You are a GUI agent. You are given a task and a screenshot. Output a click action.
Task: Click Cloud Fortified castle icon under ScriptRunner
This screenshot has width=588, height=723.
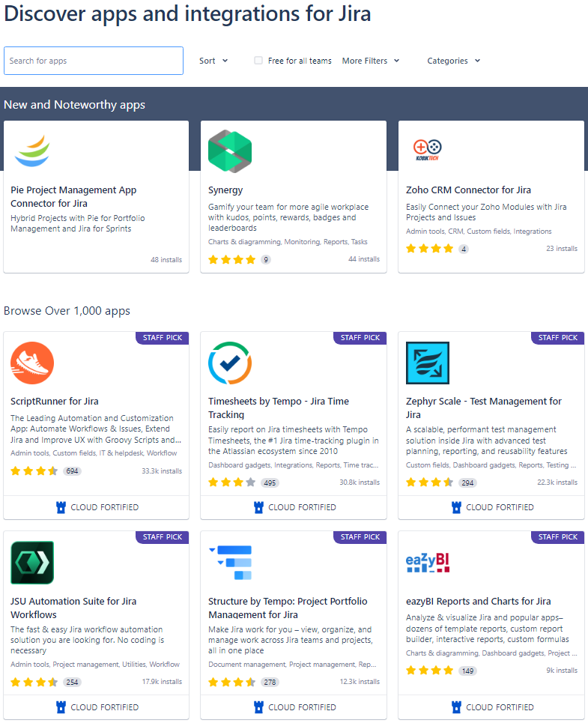pyautogui.click(x=61, y=507)
